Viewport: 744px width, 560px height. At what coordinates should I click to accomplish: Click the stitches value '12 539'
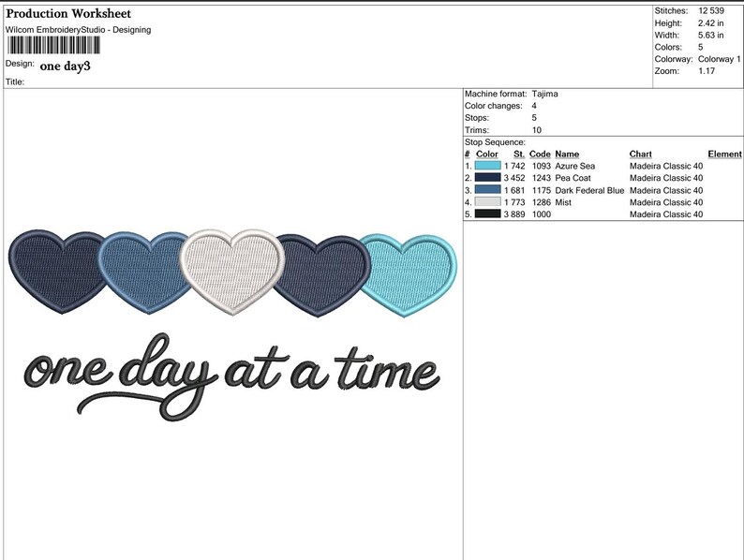[x=711, y=10]
